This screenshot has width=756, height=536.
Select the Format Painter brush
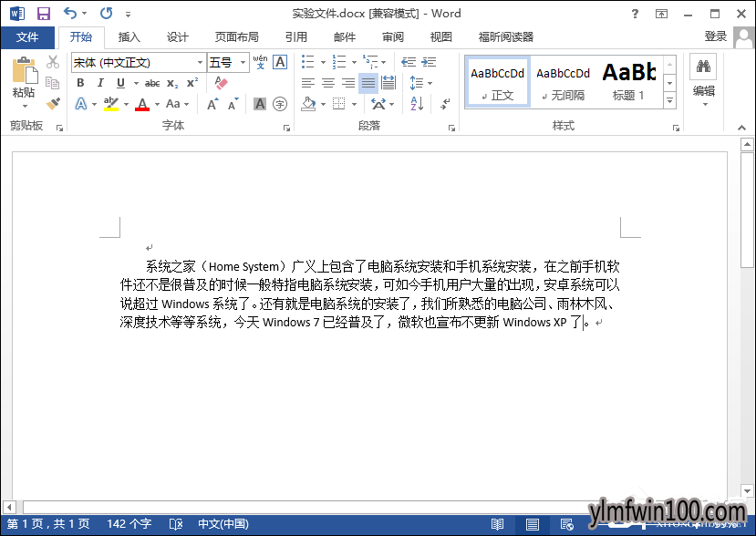(x=53, y=103)
